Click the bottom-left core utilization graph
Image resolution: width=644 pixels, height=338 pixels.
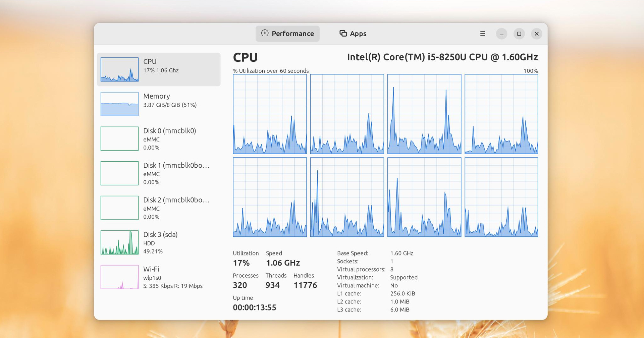pos(270,197)
